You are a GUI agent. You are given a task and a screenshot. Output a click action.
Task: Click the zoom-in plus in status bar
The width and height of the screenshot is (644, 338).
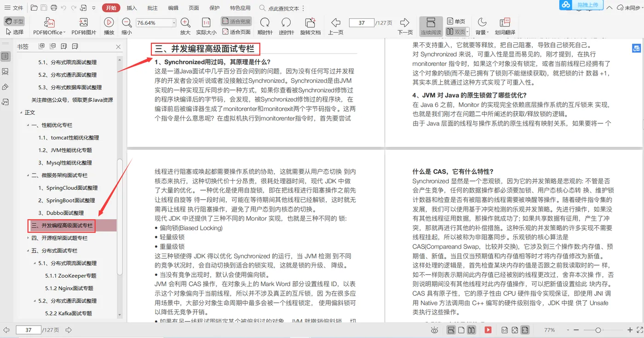tap(630, 330)
